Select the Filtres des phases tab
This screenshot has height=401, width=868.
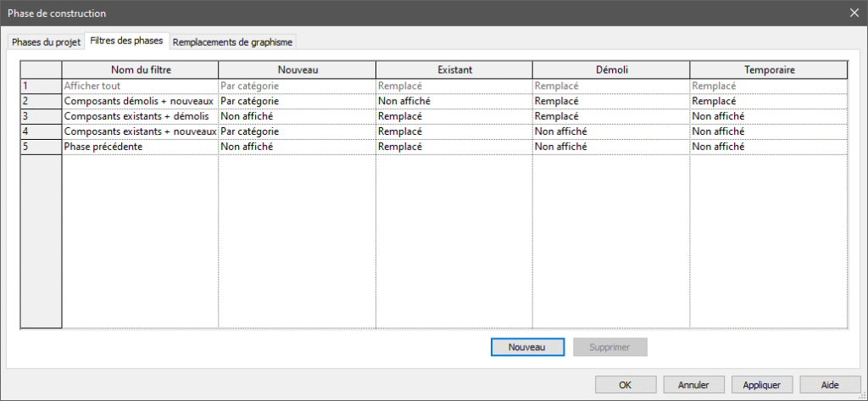point(126,42)
